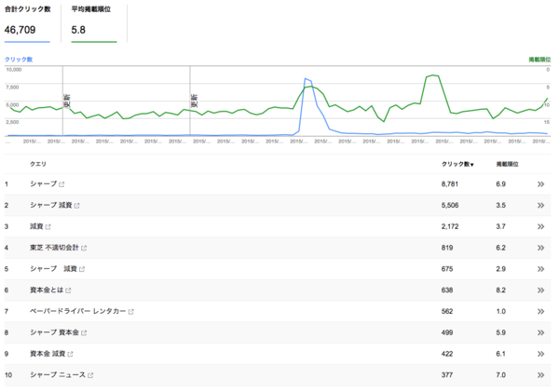
Task: Select the query シャープ　減資 in row 5
Action: [x=53, y=269]
